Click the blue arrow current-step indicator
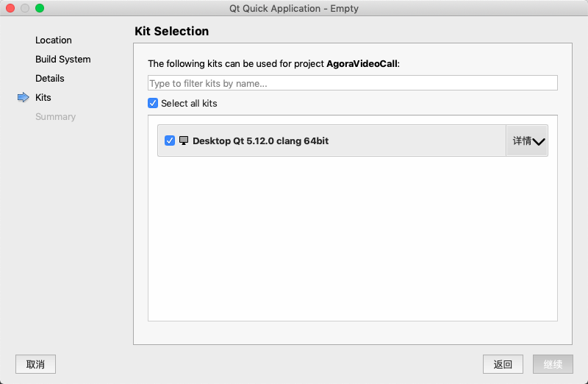The image size is (588, 384). [x=24, y=97]
